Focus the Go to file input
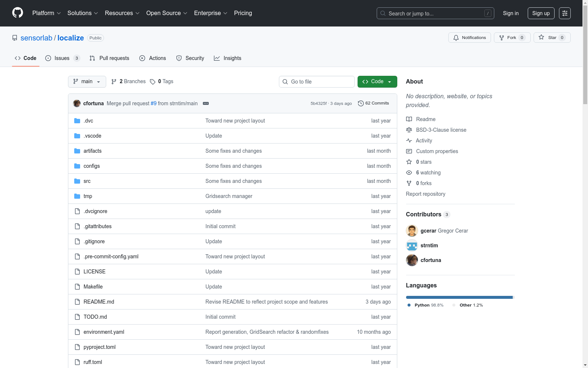The image size is (588, 368). point(317,82)
